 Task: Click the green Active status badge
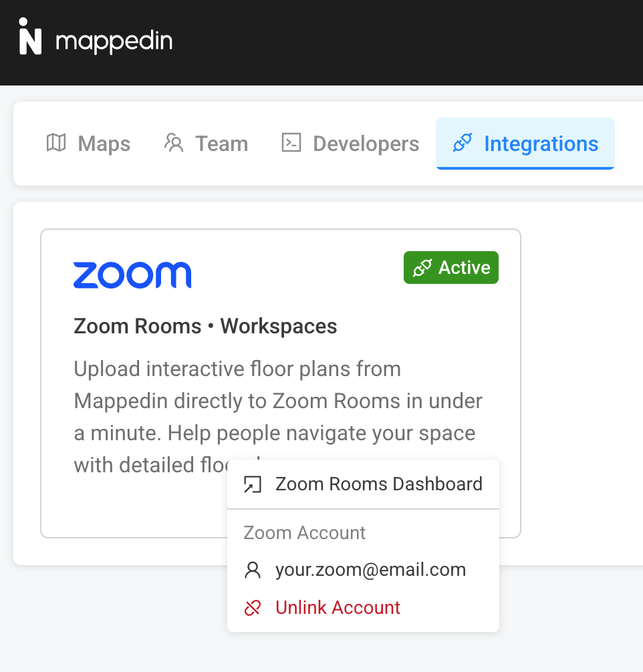tap(451, 267)
